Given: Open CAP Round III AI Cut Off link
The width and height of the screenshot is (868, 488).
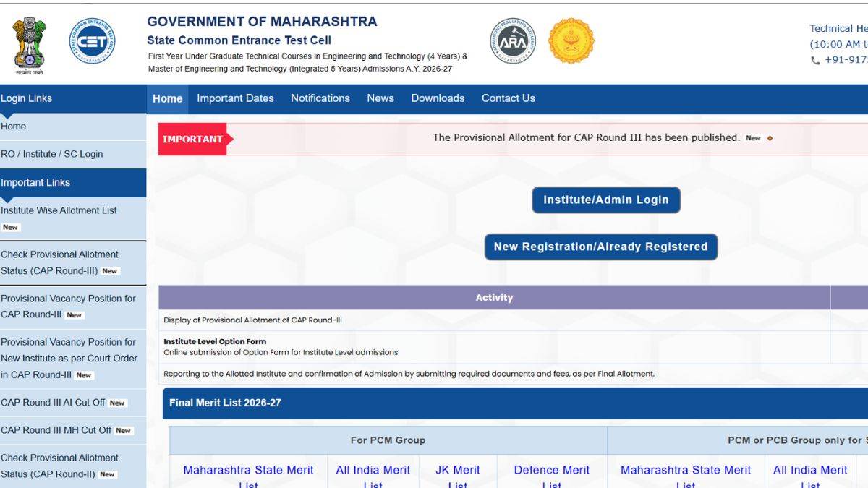Looking at the screenshot, I should [53, 403].
